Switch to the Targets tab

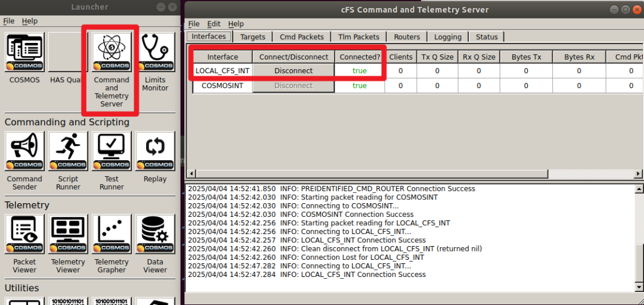pyautogui.click(x=253, y=37)
